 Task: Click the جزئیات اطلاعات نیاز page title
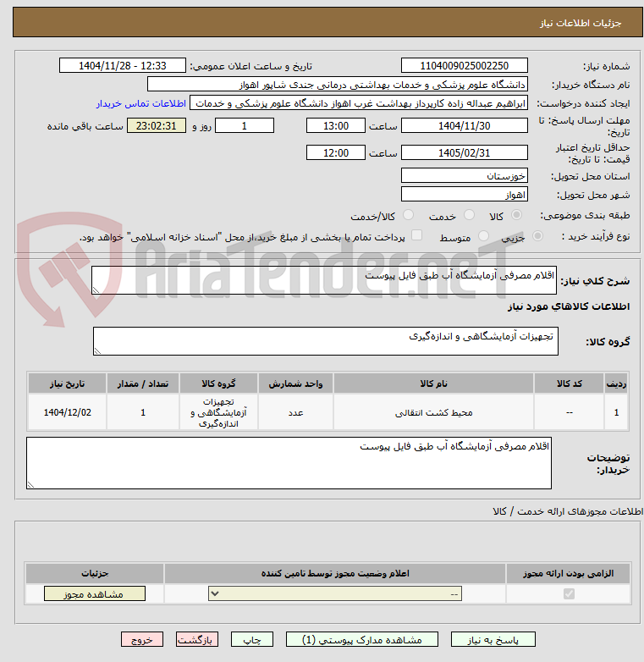581,23
